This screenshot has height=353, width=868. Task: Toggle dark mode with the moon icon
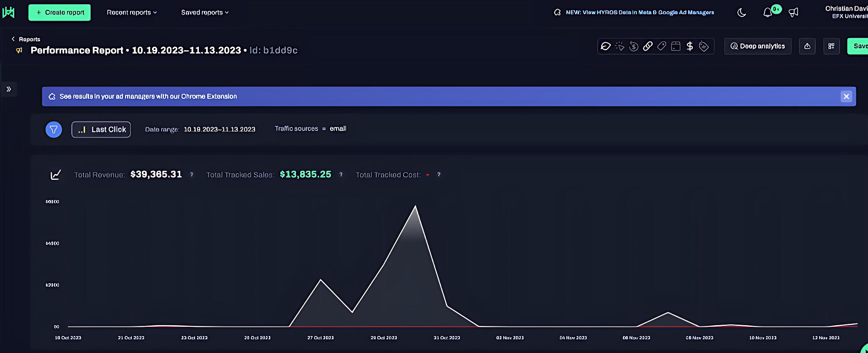(x=741, y=13)
